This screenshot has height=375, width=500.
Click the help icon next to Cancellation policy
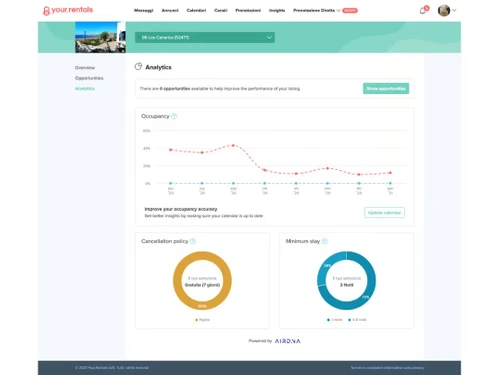pos(193,241)
